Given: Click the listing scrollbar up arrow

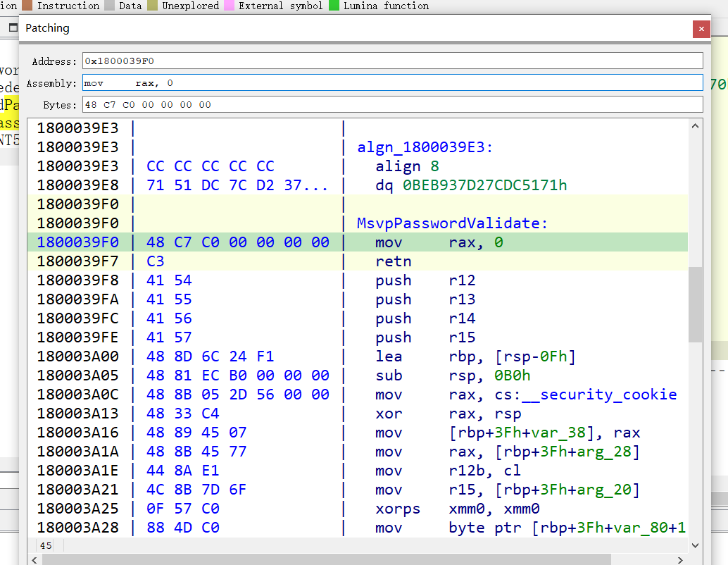Looking at the screenshot, I should point(696,127).
